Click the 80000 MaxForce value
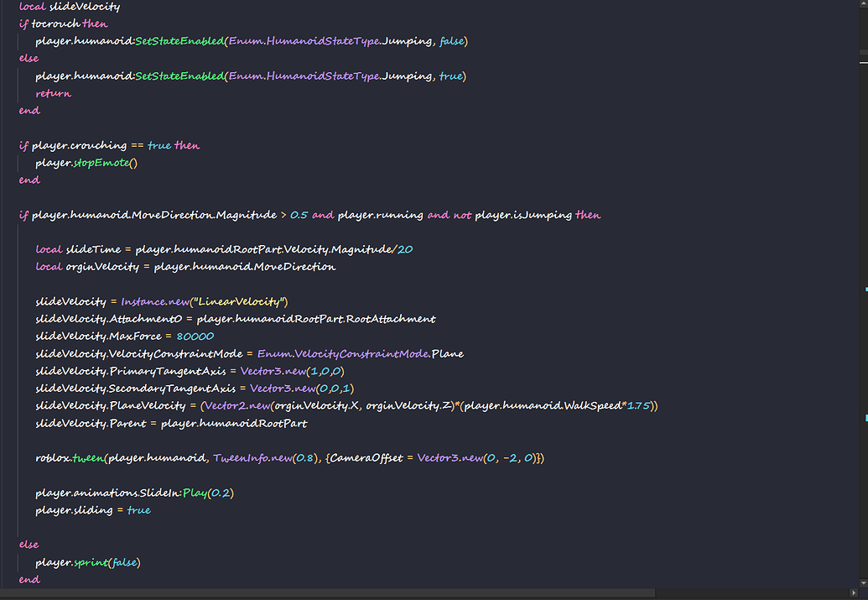This screenshot has width=868, height=600. [x=195, y=336]
